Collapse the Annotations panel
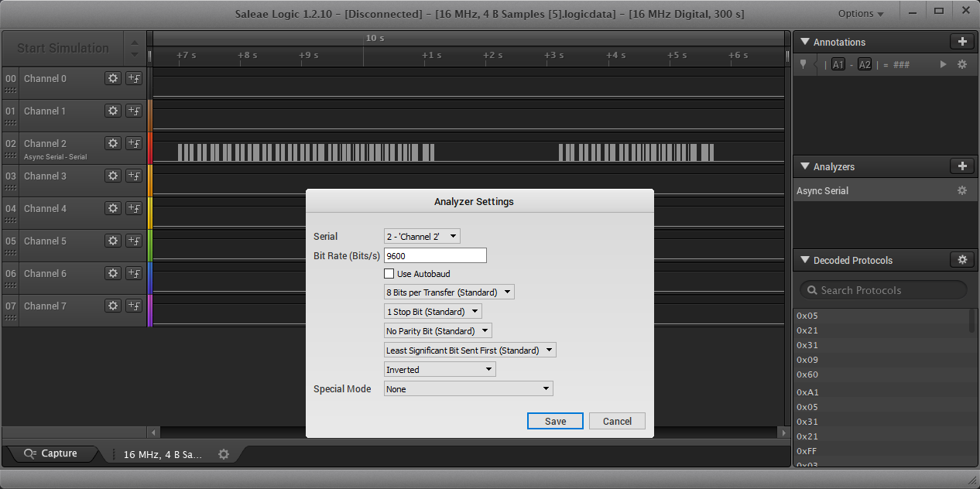Viewport: 980px width, 489px height. point(805,42)
